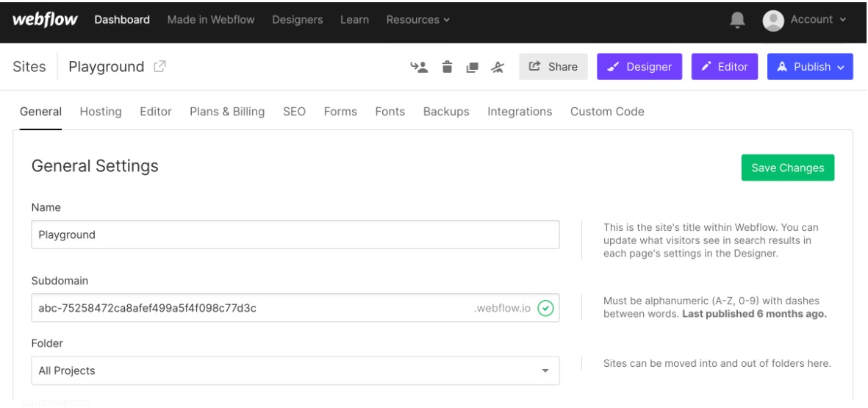Click the subdomain availability checkmark icon

coord(545,308)
